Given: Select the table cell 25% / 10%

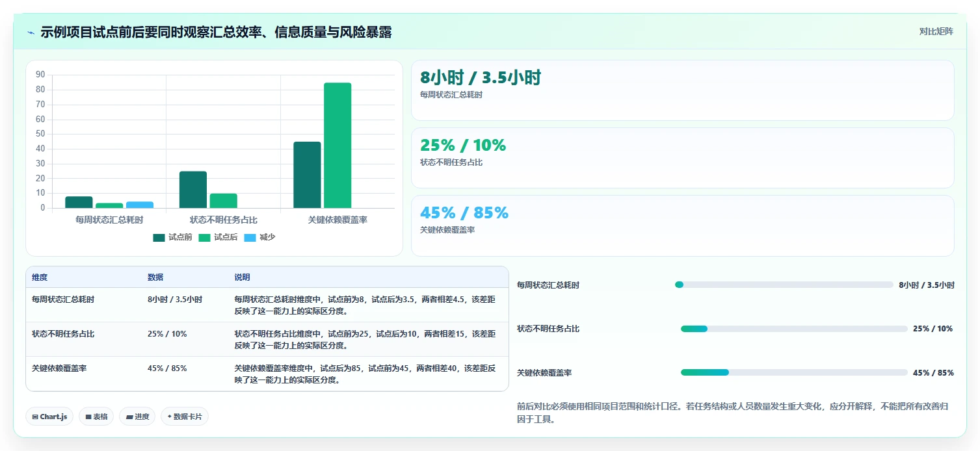Looking at the screenshot, I should click(167, 334).
